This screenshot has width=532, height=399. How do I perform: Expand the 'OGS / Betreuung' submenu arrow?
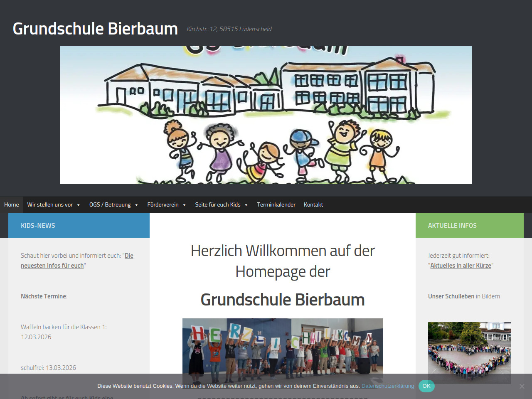[136, 205]
